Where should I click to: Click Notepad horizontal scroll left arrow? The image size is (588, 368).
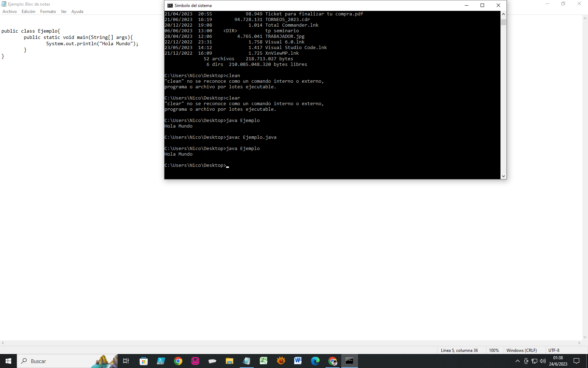(x=3, y=343)
